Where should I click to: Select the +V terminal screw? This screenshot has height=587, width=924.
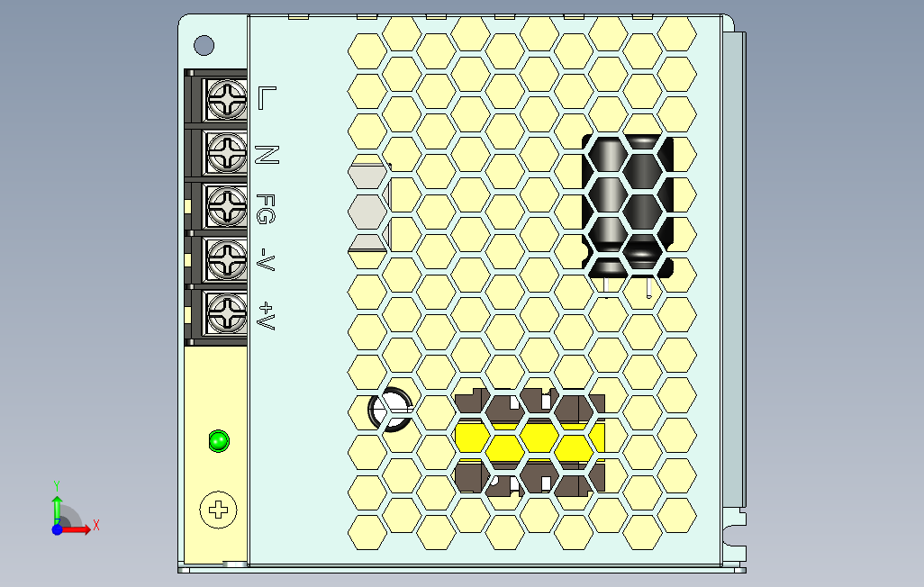click(x=227, y=312)
